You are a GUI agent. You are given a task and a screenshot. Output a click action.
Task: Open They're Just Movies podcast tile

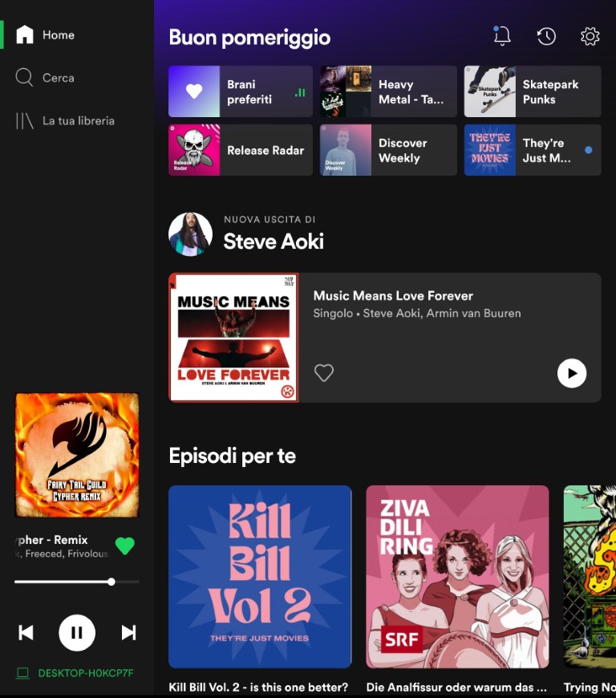(533, 149)
